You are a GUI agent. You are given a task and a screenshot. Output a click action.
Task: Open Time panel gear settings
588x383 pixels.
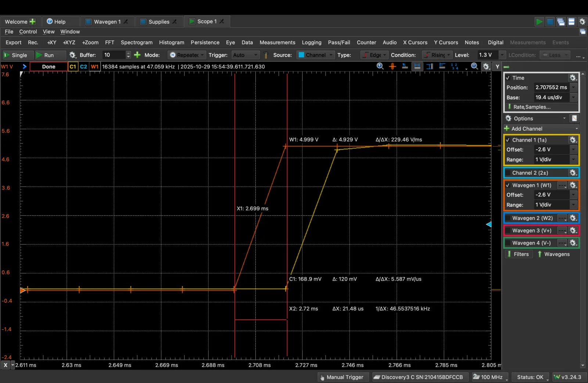573,78
